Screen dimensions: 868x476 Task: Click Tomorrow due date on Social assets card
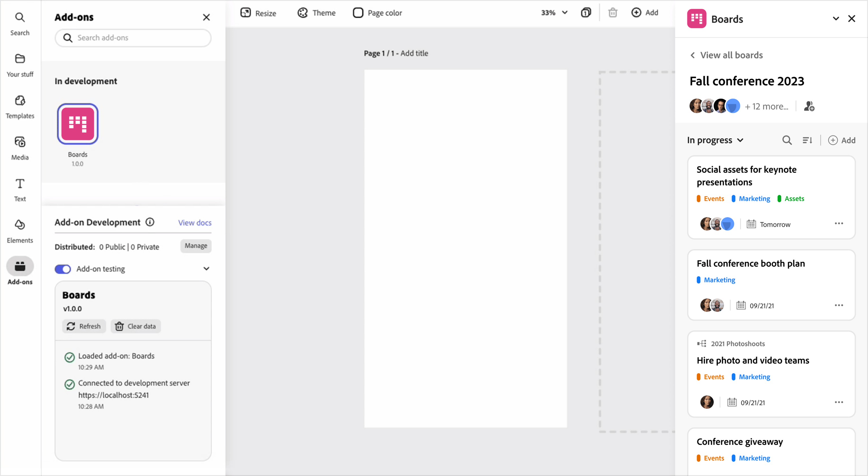768,224
